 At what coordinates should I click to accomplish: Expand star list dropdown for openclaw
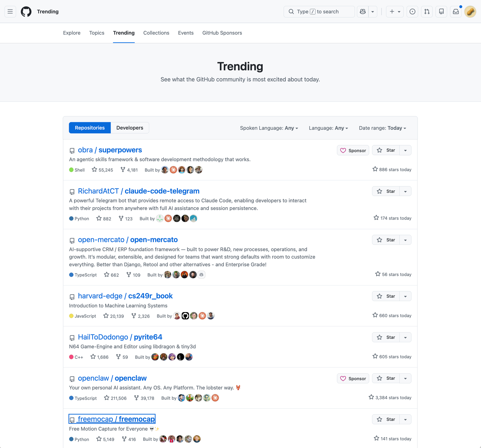(x=405, y=378)
